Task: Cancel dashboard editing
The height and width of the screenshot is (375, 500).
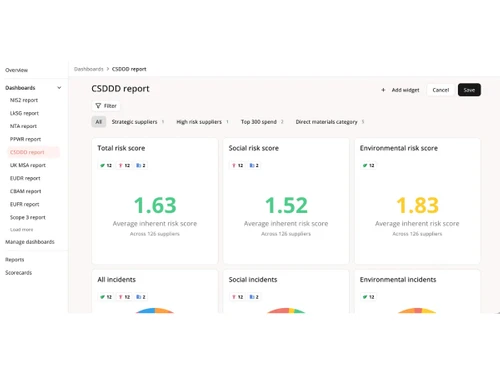Action: (x=441, y=90)
